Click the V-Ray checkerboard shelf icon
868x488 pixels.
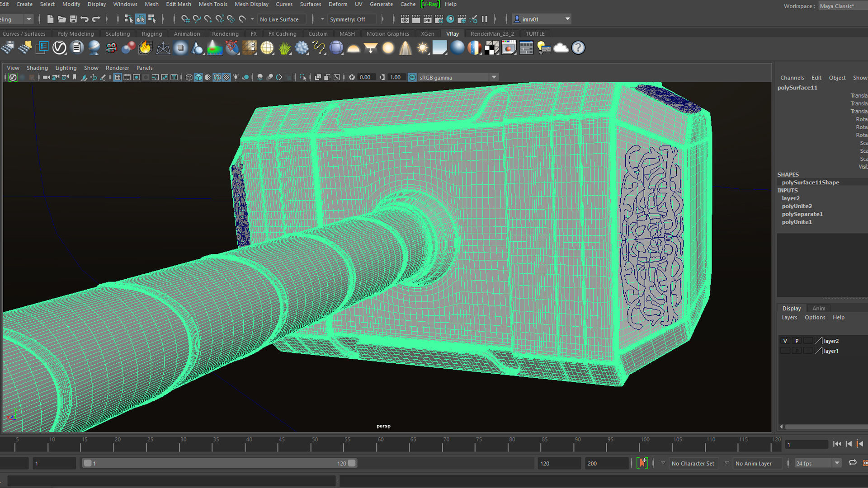point(491,47)
